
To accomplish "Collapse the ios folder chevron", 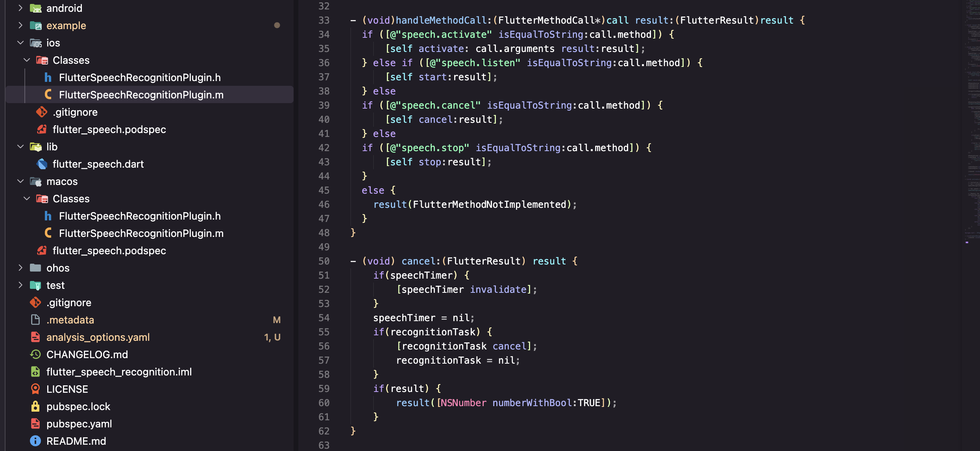I will click(x=20, y=43).
